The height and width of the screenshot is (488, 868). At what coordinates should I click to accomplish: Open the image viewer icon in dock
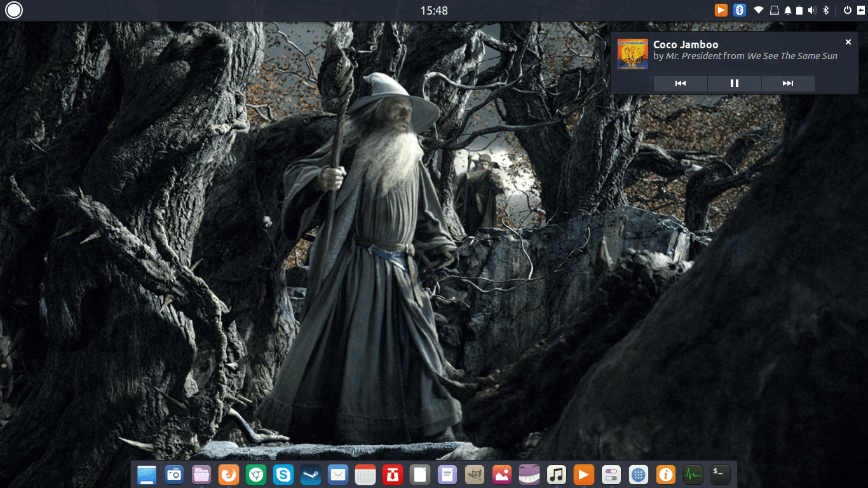tap(502, 475)
